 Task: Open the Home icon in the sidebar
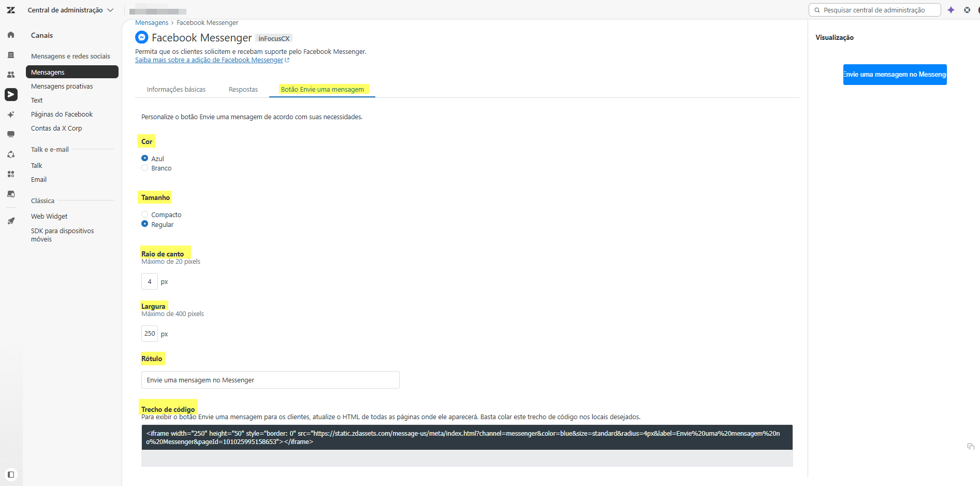(11, 35)
